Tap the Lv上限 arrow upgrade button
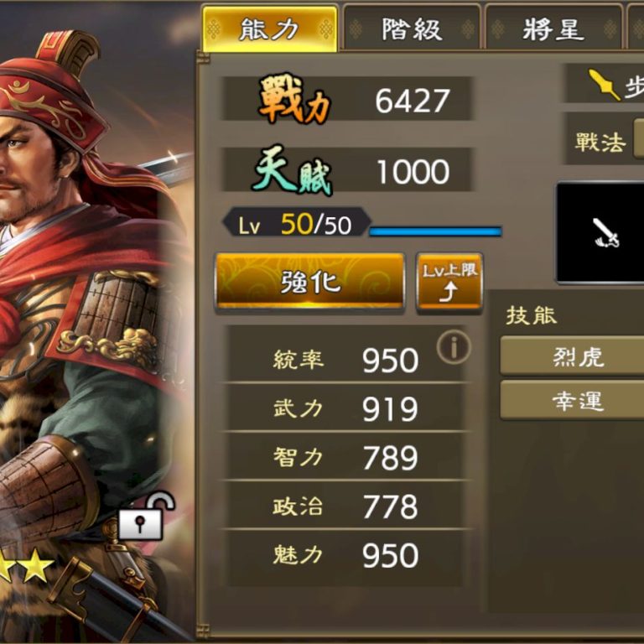The width and height of the screenshot is (644, 644). pos(449,283)
